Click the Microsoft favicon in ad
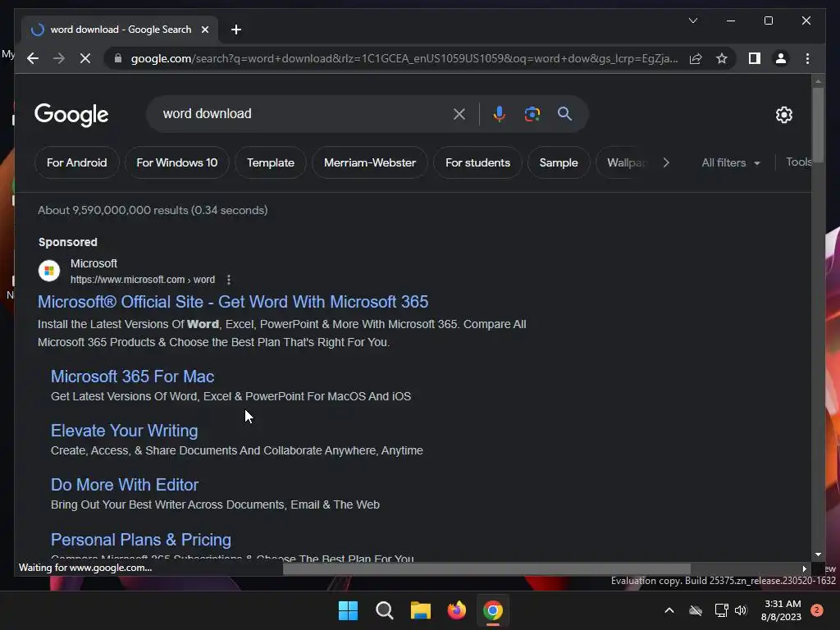Image resolution: width=840 pixels, height=630 pixels. coord(48,271)
